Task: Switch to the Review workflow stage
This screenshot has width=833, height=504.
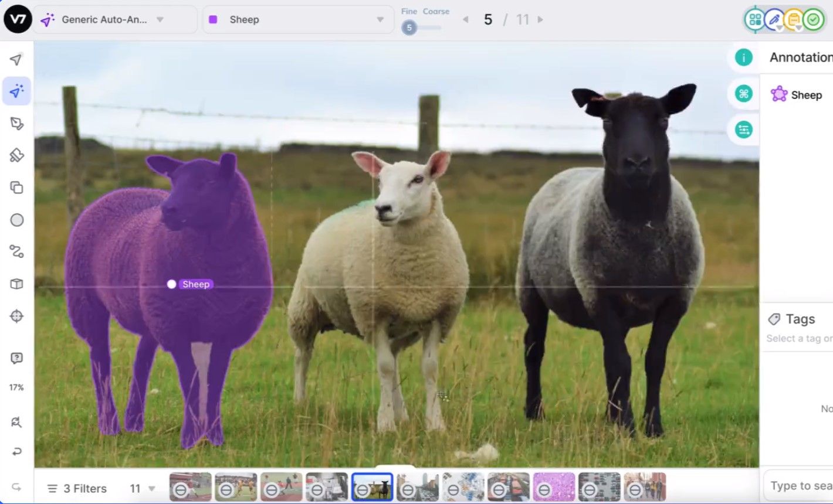Action: point(794,19)
